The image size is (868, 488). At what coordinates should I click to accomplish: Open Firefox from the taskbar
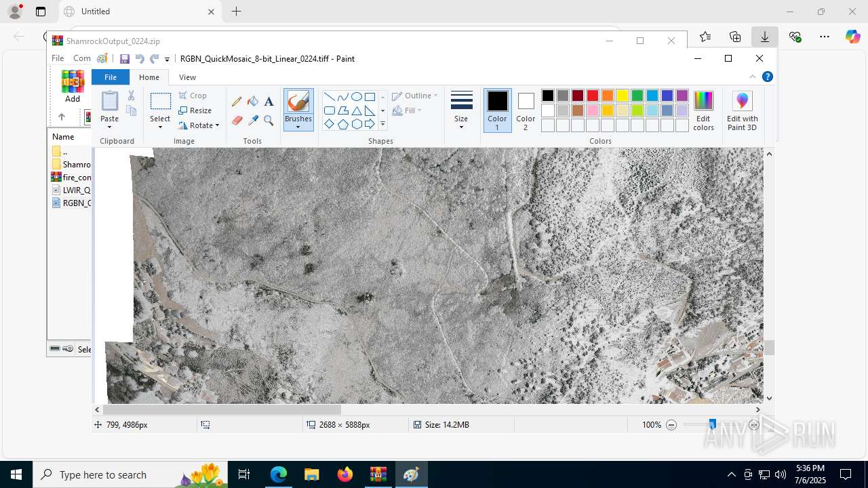tap(345, 474)
